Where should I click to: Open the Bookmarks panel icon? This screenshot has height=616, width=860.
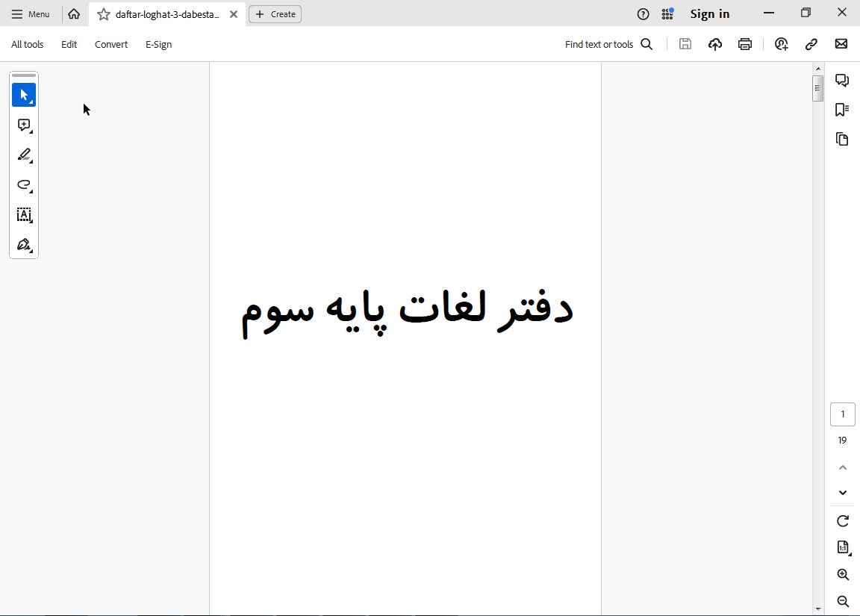click(x=842, y=110)
